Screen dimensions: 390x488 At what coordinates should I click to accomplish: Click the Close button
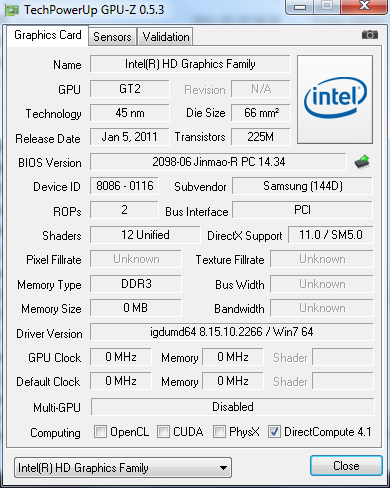click(x=346, y=466)
